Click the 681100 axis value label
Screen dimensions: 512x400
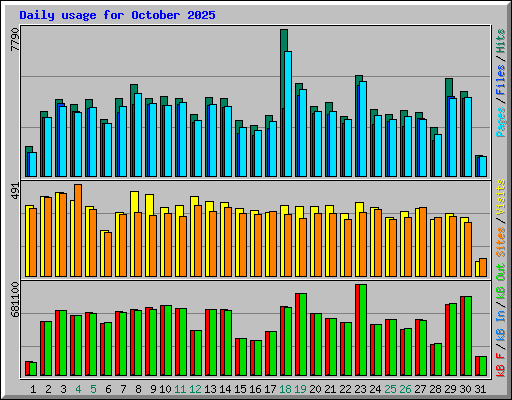tap(15, 300)
